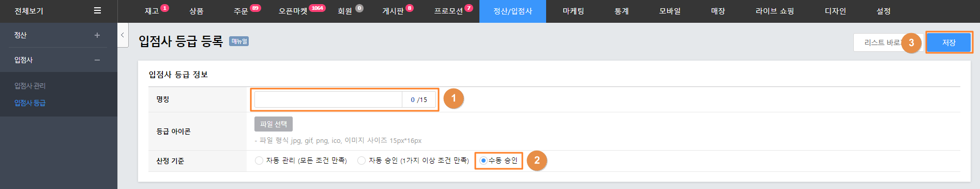The height and width of the screenshot is (189, 980).
Task: Select the 수동 승인 radio option
Action: tap(483, 161)
